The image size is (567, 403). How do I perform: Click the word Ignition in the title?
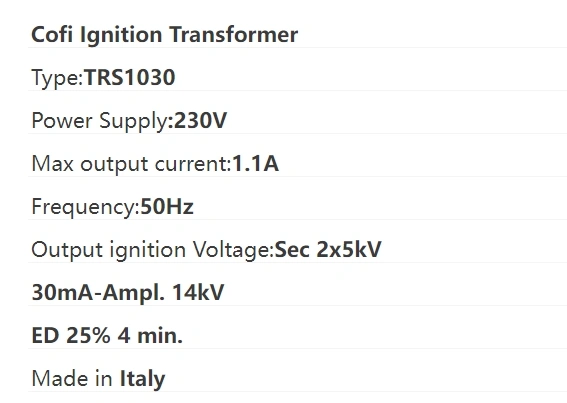121,35
